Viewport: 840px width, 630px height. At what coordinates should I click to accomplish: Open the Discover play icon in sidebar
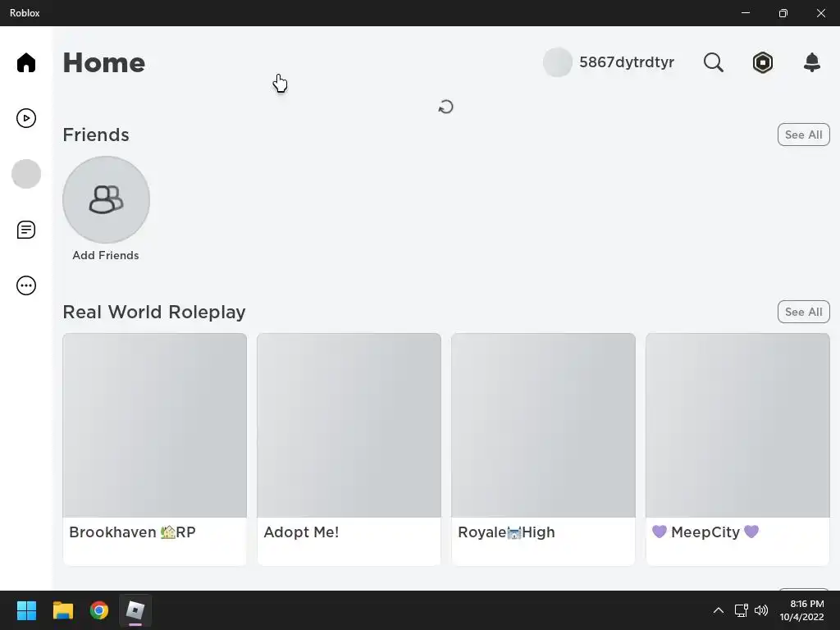25,118
